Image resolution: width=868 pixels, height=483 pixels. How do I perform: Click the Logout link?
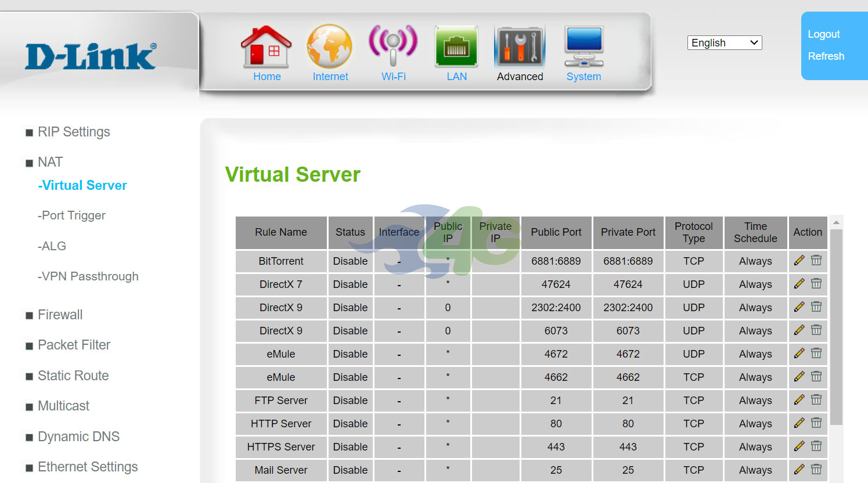pyautogui.click(x=824, y=34)
